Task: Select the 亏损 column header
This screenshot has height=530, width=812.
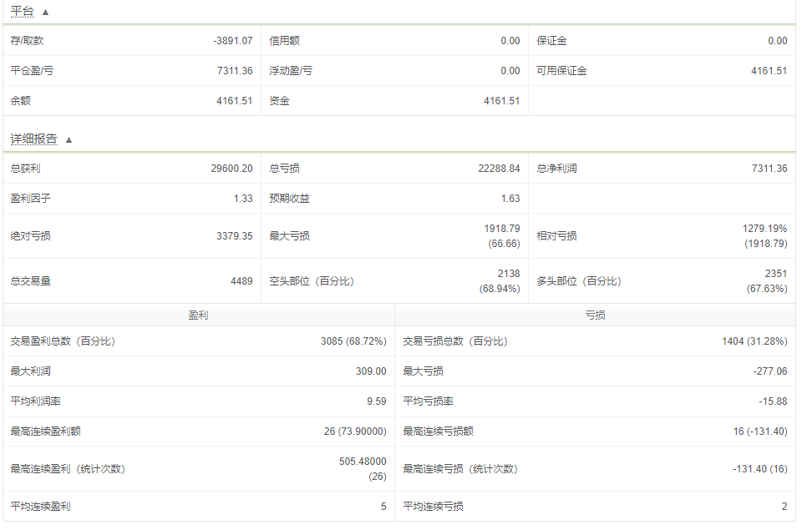Action: point(595,315)
